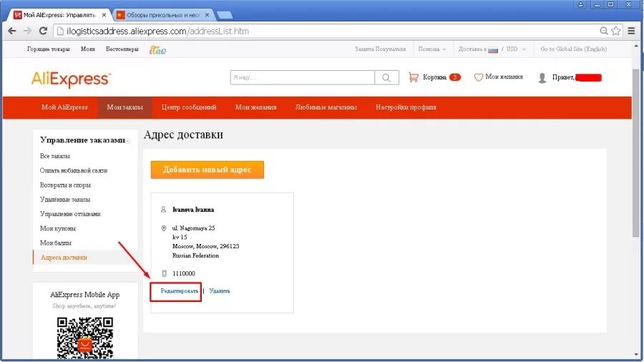Click the Chrome user profile button in titlebar

point(581,4)
